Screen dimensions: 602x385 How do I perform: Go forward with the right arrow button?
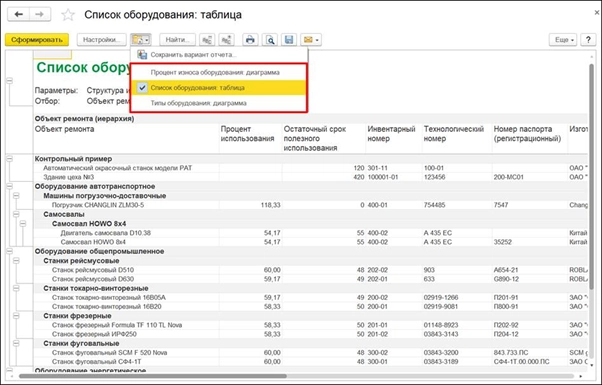[x=40, y=15]
